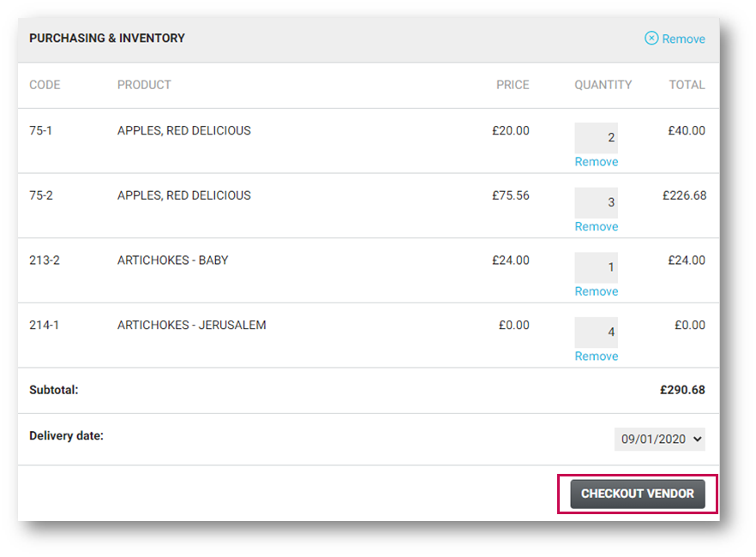Click the Remove link beside the header icon
The width and height of the screenshot is (756, 557).
pyautogui.click(x=683, y=39)
